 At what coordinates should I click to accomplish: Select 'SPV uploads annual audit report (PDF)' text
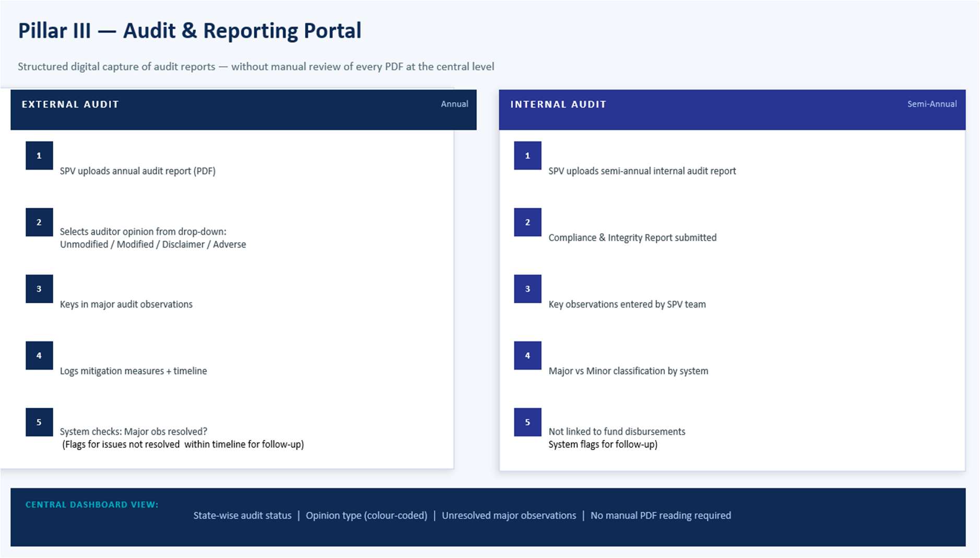137,171
